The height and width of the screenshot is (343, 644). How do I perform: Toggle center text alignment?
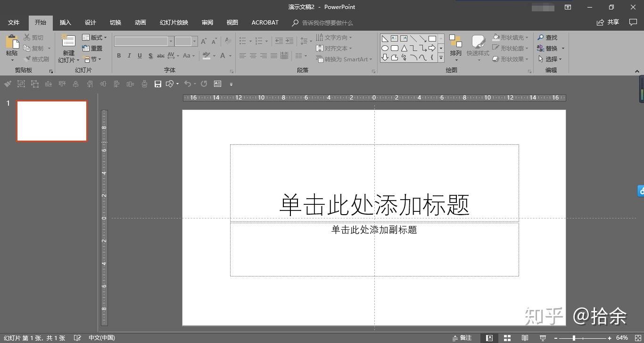(x=253, y=56)
